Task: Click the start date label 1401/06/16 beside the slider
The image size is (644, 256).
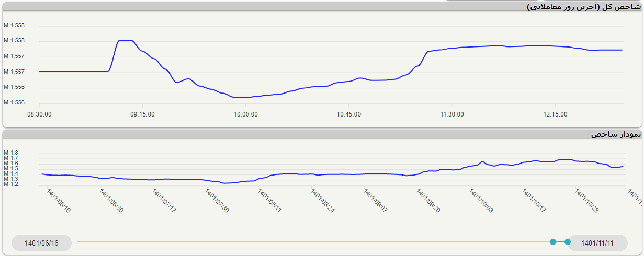Action: tap(41, 243)
